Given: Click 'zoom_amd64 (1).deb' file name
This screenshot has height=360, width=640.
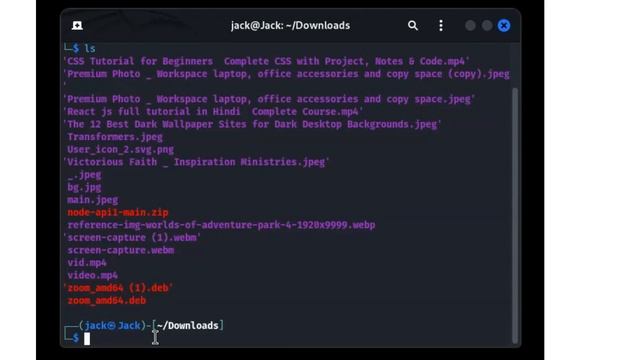Looking at the screenshot, I should [118, 288].
